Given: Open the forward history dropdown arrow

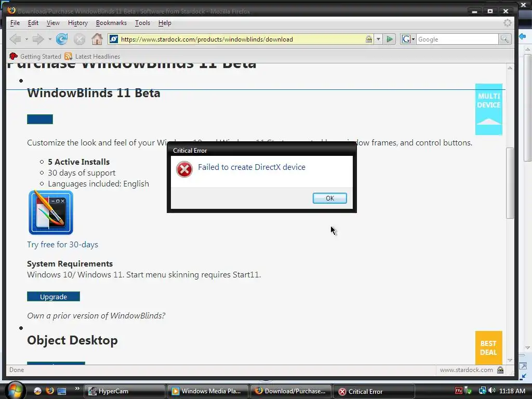Looking at the screenshot, I should [50, 39].
